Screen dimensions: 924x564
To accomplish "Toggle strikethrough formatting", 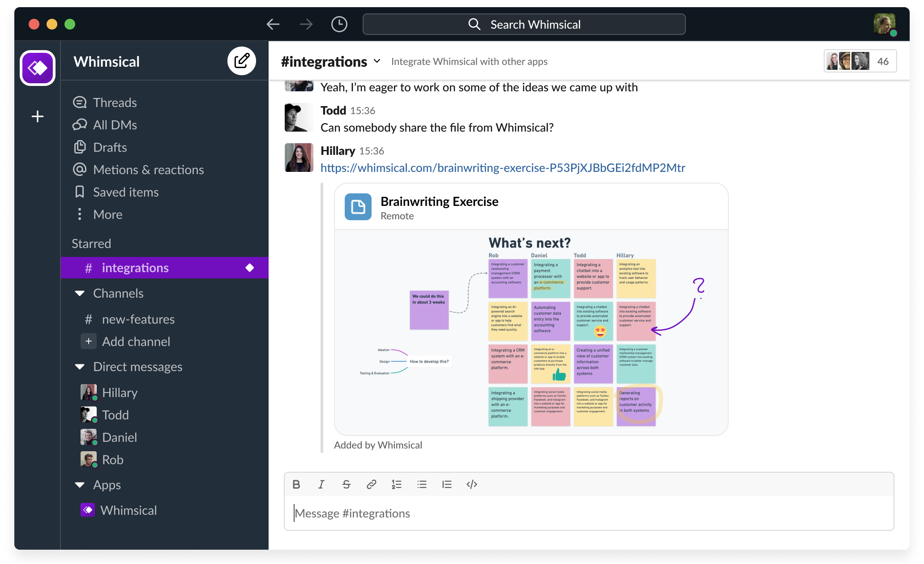I will 346,484.
